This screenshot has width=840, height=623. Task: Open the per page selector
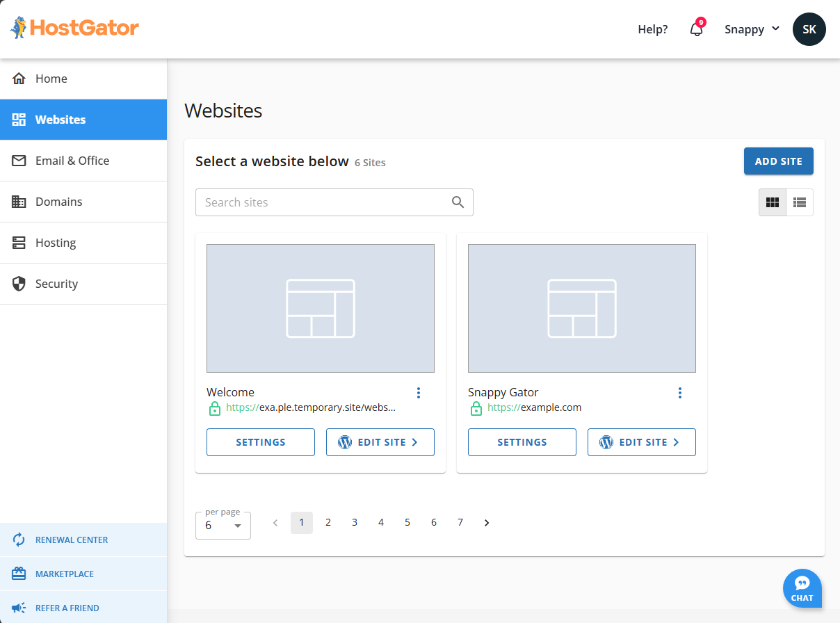(223, 526)
